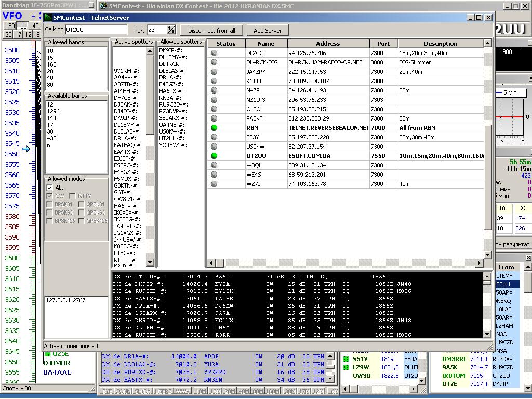This screenshot has width=532, height=399.
Task: Select the 160 band tab in BandMap
Action: click(x=10, y=25)
